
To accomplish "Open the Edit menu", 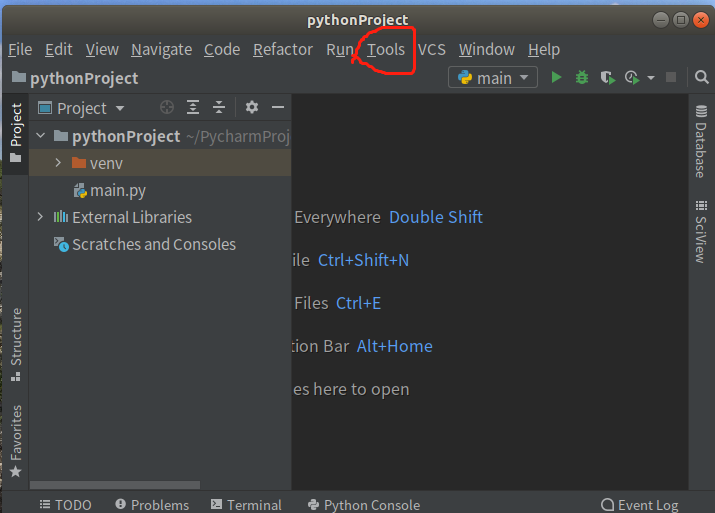I will click(x=59, y=49).
